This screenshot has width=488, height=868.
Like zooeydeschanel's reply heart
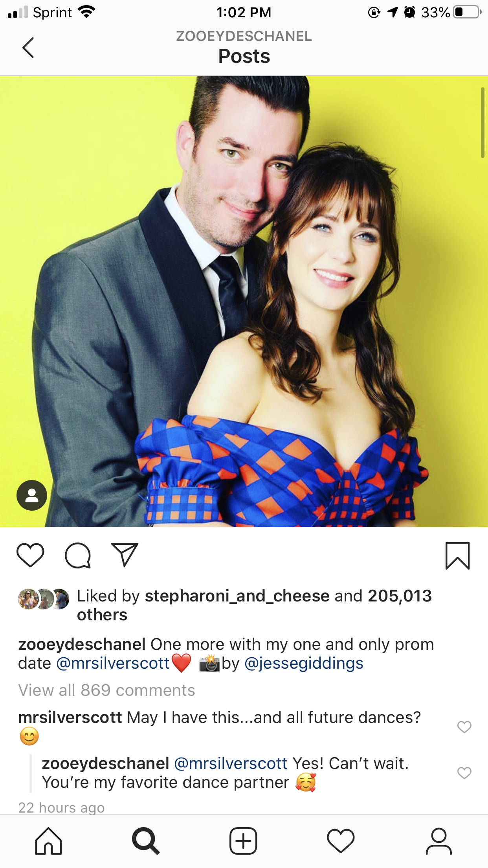(x=464, y=773)
